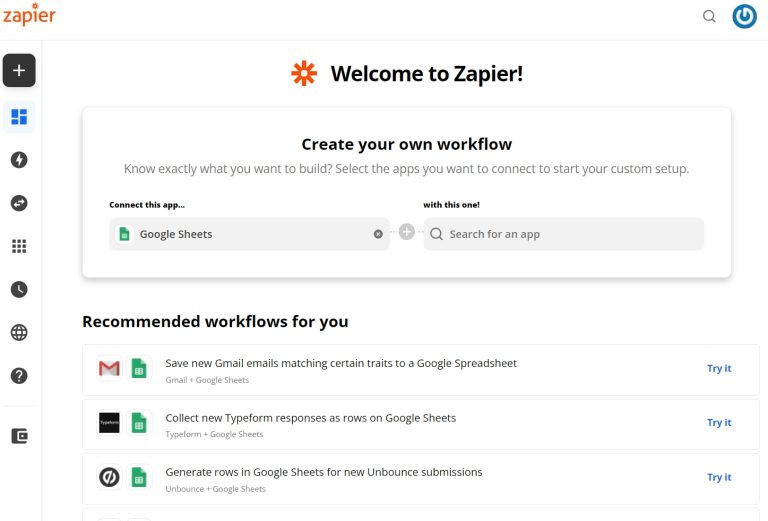The image size is (768, 521).
Task: Open Save new Gmail emails workflow row
Action: [421, 370]
